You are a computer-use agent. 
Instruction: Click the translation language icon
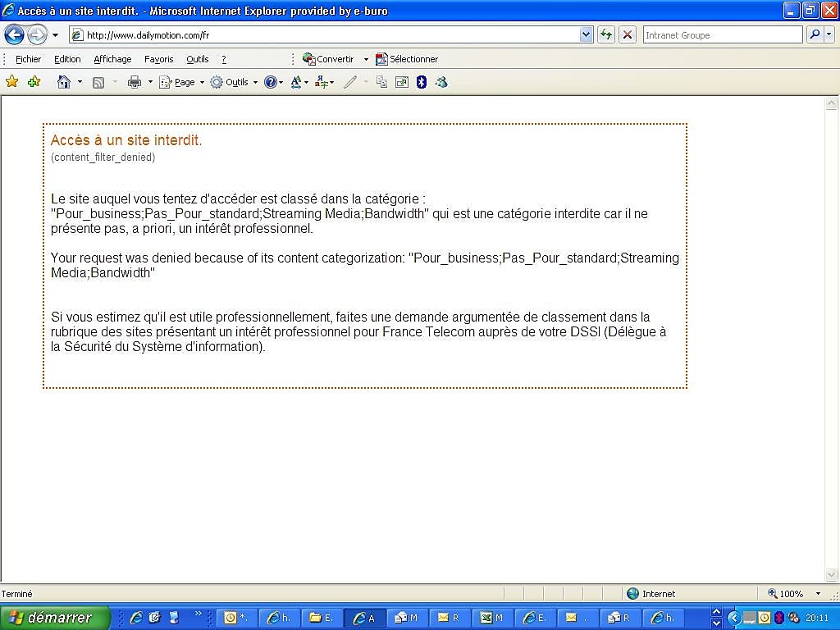[322, 82]
